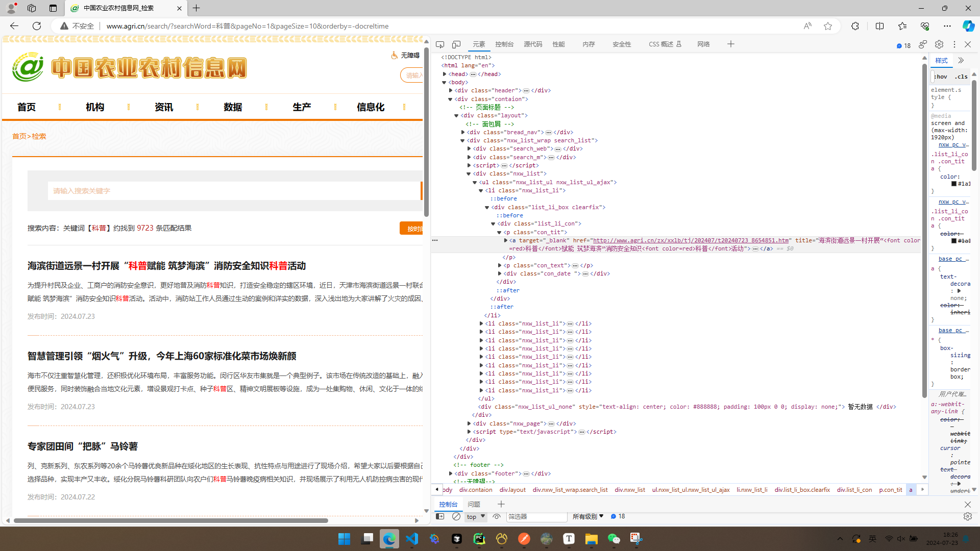Viewport: 980px width, 551px height.
Task: Clear console with the ban icon
Action: (456, 516)
